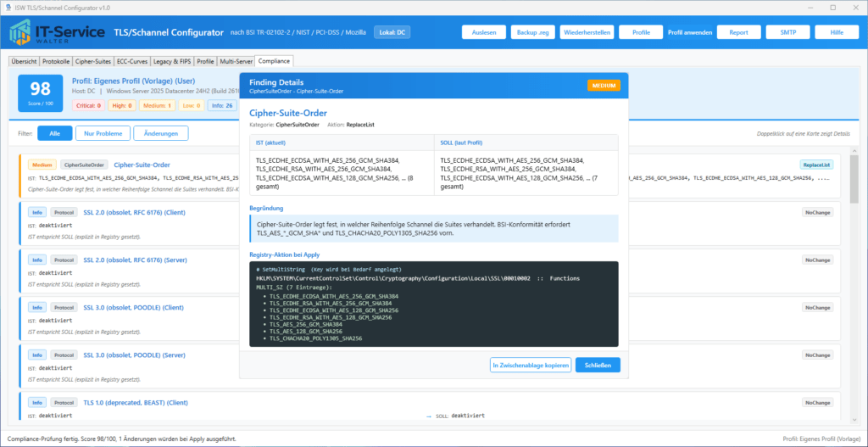The height and width of the screenshot is (447, 868).
Task: Click In Zwischenablage kopieren
Action: (x=531, y=365)
